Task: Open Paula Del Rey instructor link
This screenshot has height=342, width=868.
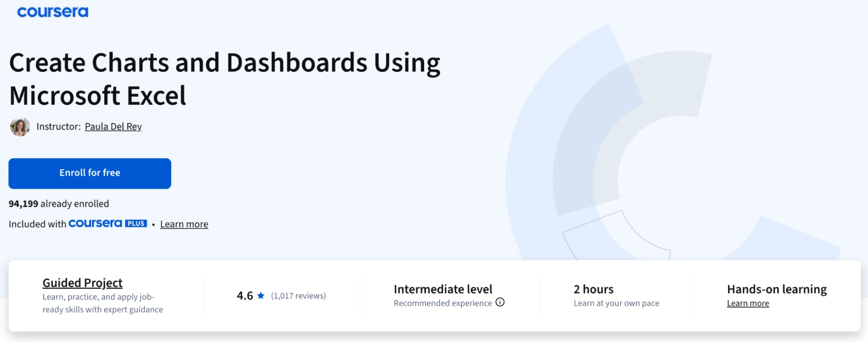Action: [113, 126]
